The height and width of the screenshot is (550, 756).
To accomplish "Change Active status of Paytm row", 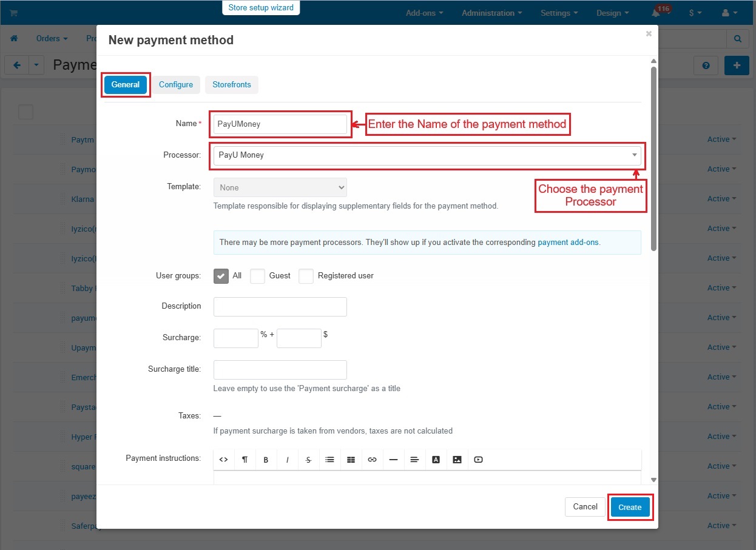I will (x=722, y=139).
